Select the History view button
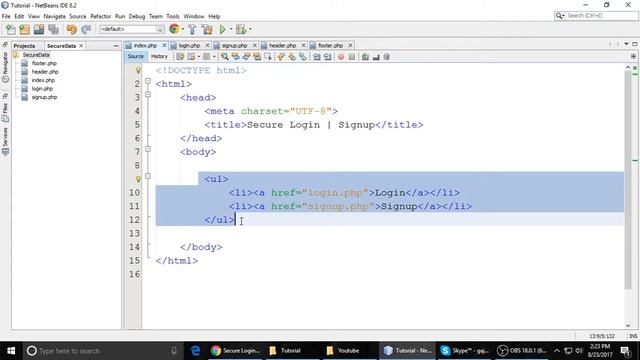This screenshot has width=640, height=360. (159, 57)
